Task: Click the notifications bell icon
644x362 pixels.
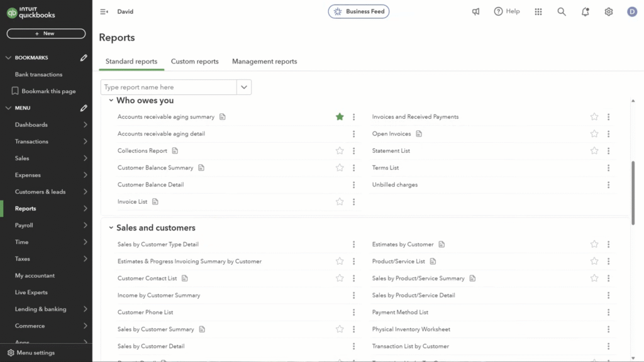Action: [585, 12]
